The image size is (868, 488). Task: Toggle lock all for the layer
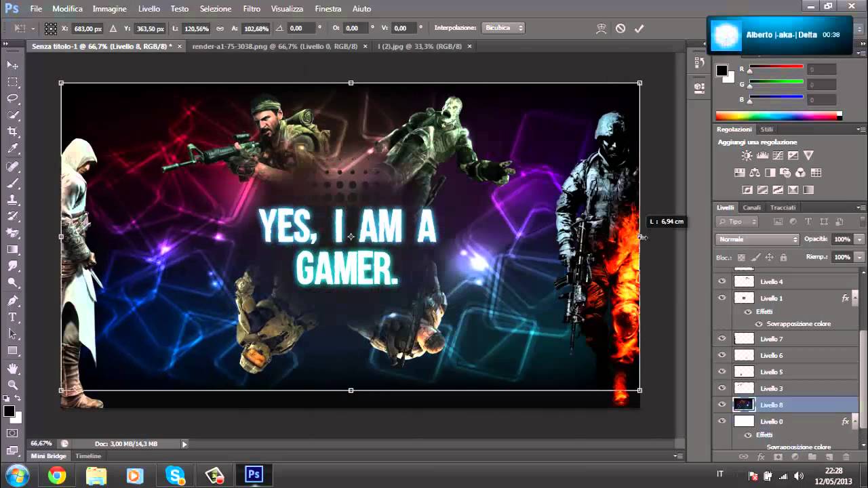point(783,258)
